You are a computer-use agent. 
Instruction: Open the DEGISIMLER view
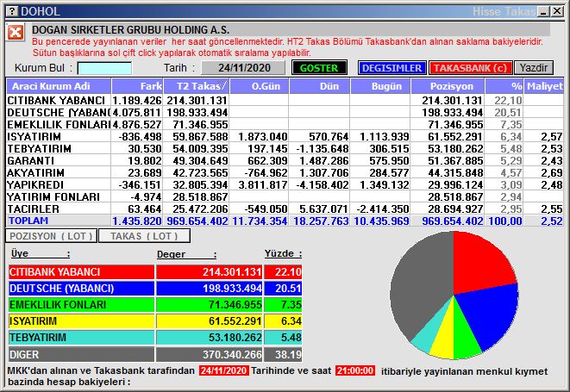click(391, 68)
